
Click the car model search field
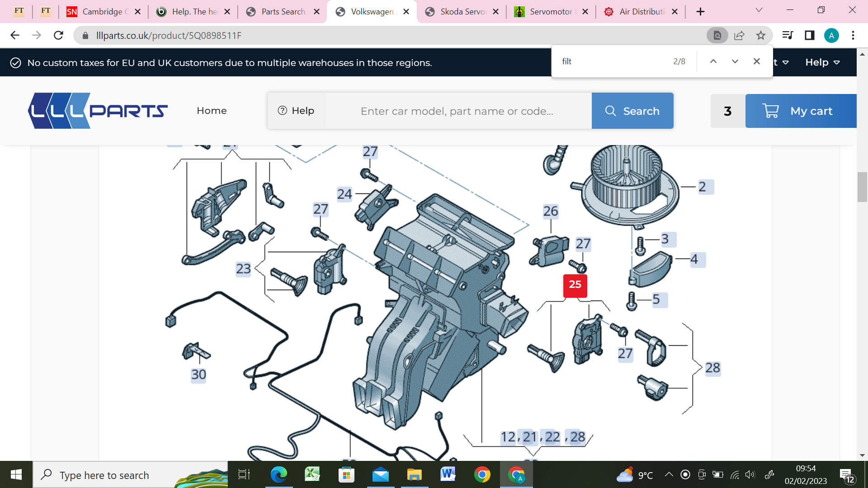click(457, 111)
